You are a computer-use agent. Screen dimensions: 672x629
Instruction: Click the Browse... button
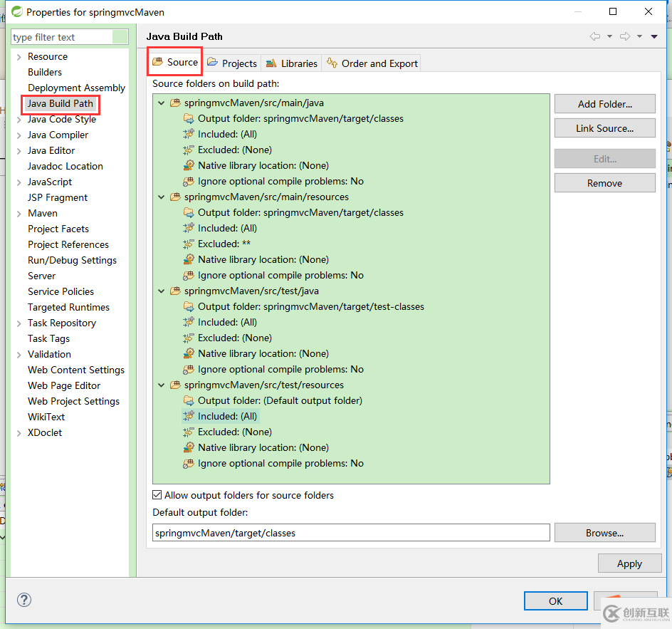(604, 533)
